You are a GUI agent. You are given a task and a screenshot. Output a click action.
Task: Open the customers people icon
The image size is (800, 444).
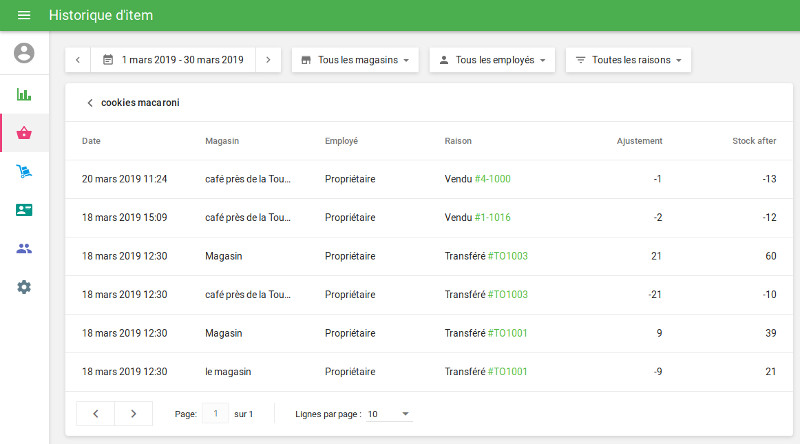[24, 248]
